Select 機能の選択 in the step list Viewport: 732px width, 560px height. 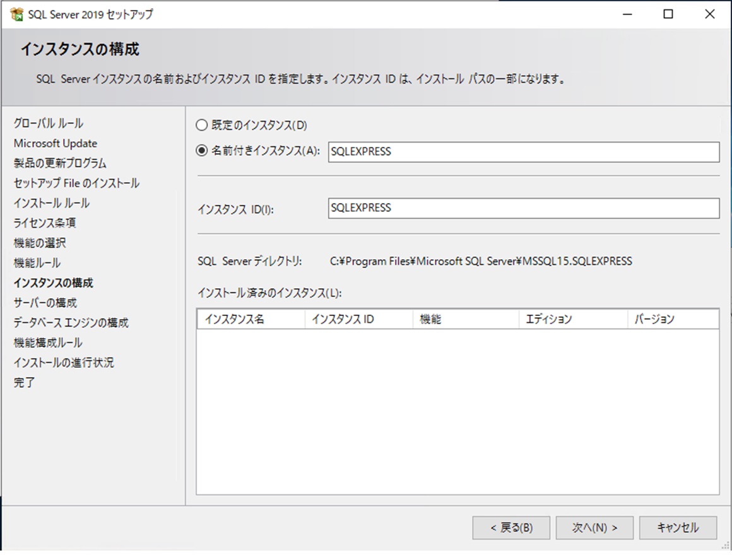40,243
